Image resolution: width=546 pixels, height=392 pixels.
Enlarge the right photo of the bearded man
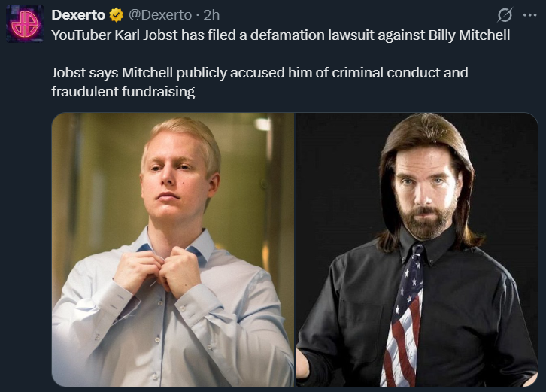click(417, 250)
